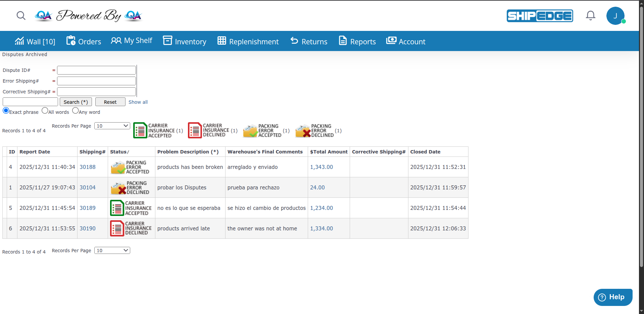Filter by Carrier Insurance Accepted icon
Screen dimensions: 644x314
[x=140, y=130]
